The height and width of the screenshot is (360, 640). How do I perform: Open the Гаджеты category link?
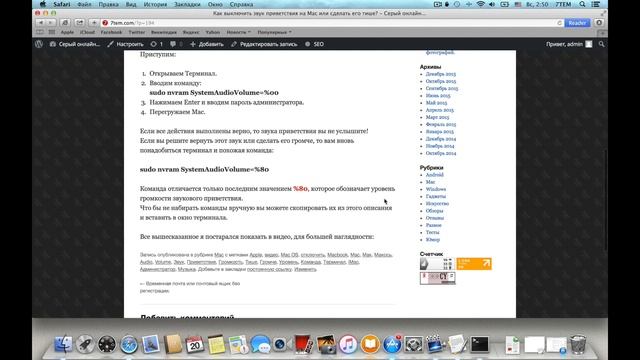tap(436, 196)
